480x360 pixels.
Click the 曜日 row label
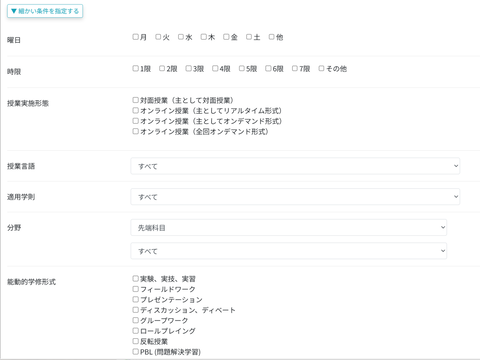pyautogui.click(x=14, y=40)
